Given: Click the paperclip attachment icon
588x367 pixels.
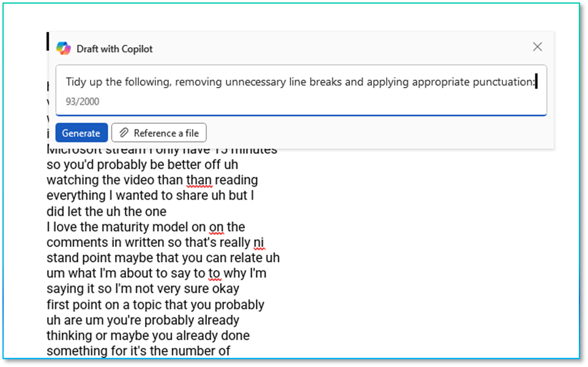Looking at the screenshot, I should pyautogui.click(x=124, y=133).
